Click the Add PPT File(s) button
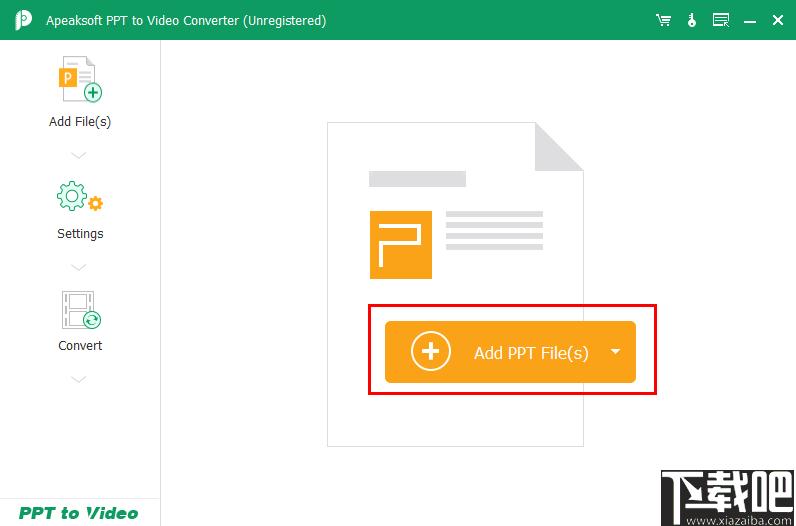The height and width of the screenshot is (526, 796). coord(510,352)
